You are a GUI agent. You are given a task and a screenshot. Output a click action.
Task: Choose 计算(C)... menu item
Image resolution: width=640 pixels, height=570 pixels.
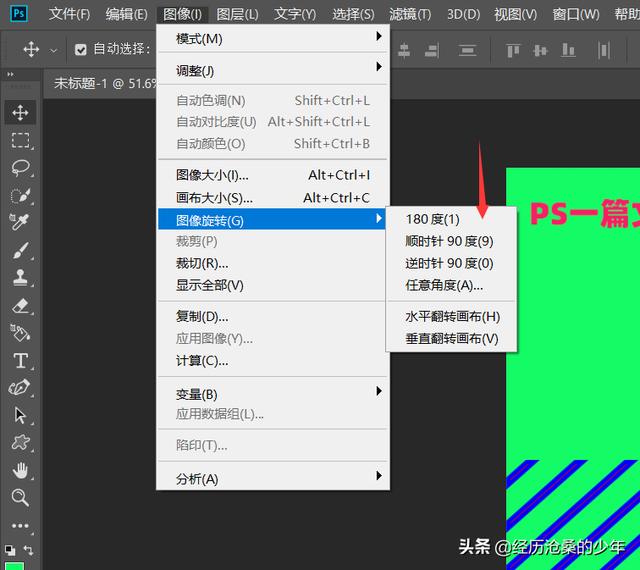click(272, 360)
